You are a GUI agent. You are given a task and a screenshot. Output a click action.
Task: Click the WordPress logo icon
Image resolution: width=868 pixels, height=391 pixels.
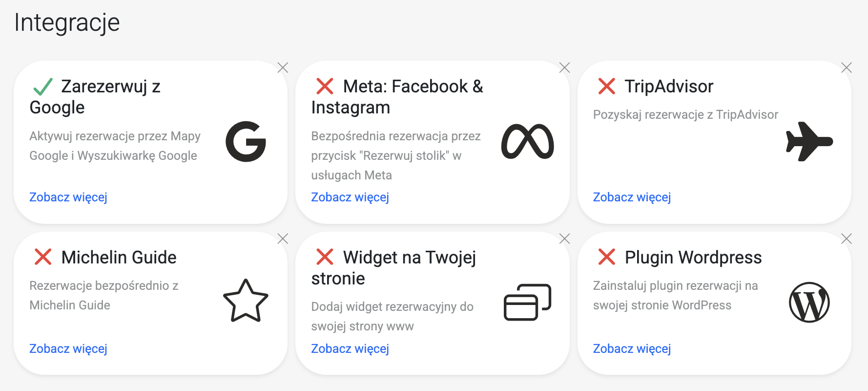click(x=809, y=302)
